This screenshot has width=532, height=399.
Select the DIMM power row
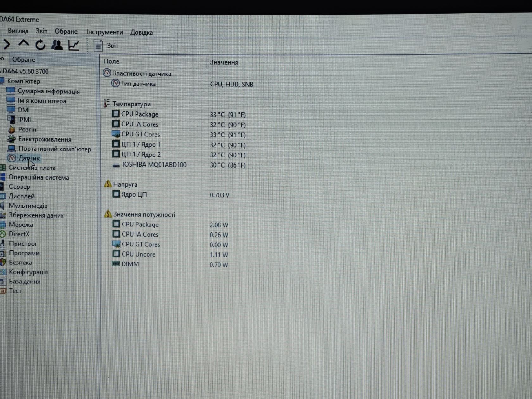pyautogui.click(x=170, y=264)
